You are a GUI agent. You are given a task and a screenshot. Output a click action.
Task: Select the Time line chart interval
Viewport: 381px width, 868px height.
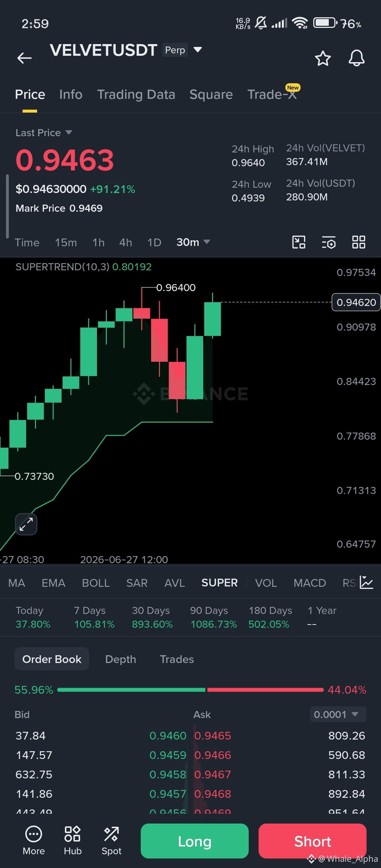(x=27, y=242)
